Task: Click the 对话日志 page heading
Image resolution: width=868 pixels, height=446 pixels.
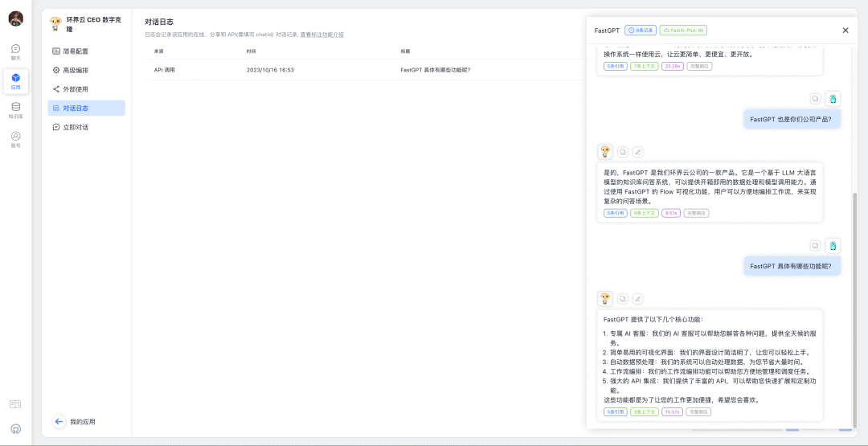Action: click(x=159, y=22)
